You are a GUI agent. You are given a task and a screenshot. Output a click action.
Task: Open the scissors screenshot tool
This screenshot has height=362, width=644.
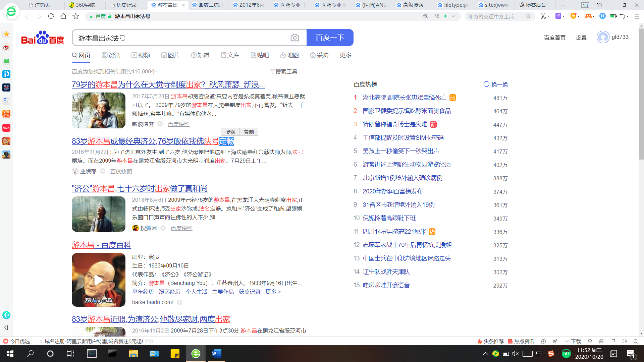(x=543, y=16)
